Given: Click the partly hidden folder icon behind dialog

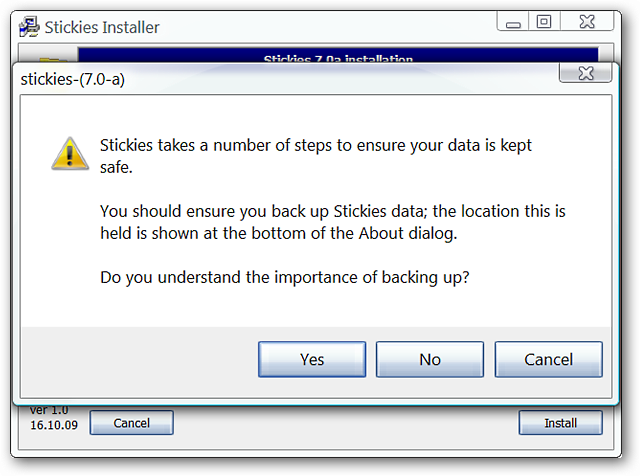Looking at the screenshot, I should pyautogui.click(x=52, y=59).
